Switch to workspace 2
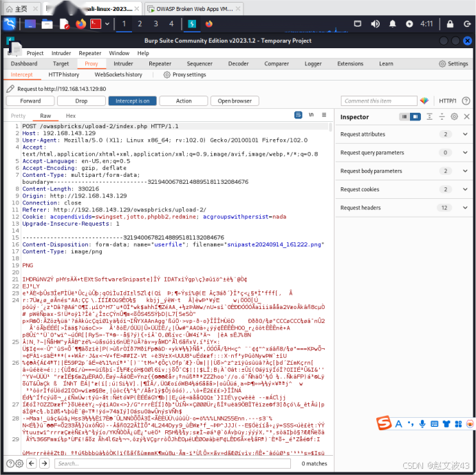The image size is (476, 475). pyautogui.click(x=140, y=23)
